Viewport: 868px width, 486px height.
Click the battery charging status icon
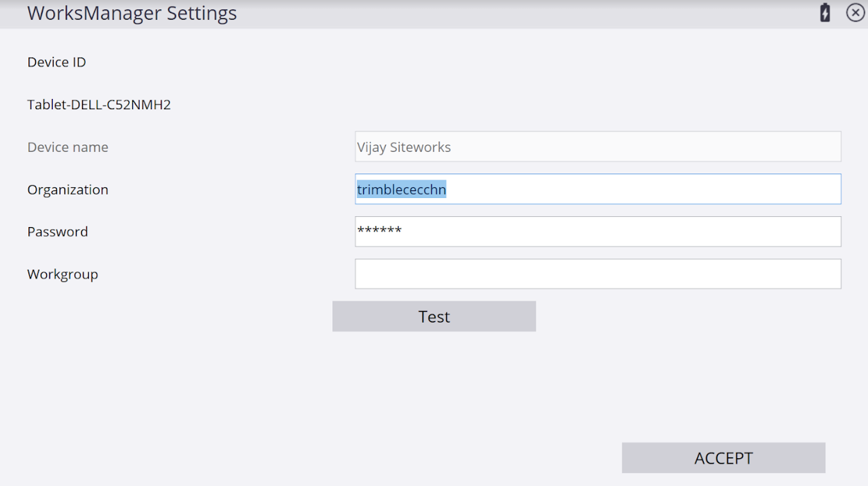pyautogui.click(x=825, y=13)
